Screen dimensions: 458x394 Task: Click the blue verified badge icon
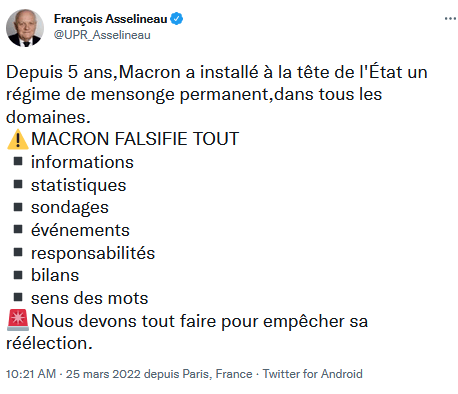click(x=177, y=19)
